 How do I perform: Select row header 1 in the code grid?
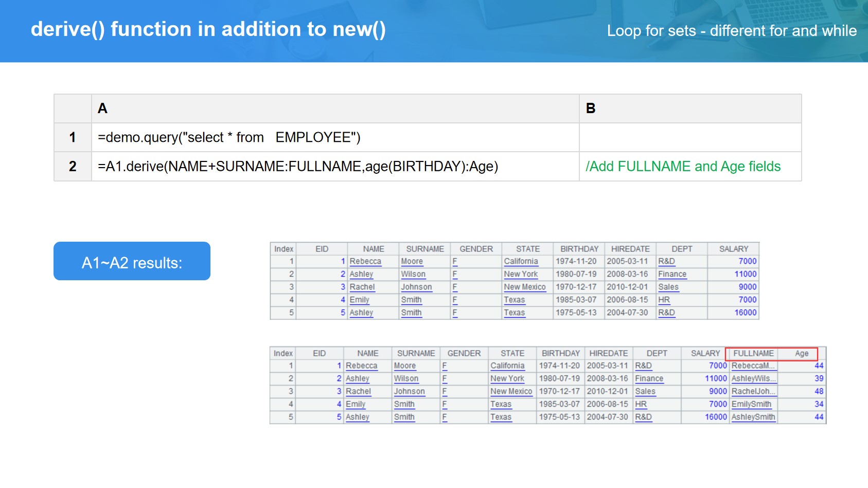(x=73, y=137)
